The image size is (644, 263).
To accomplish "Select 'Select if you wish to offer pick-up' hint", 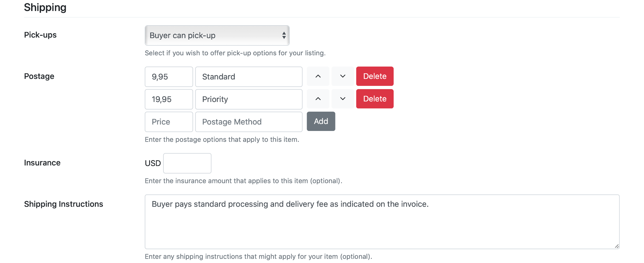I will [x=235, y=53].
